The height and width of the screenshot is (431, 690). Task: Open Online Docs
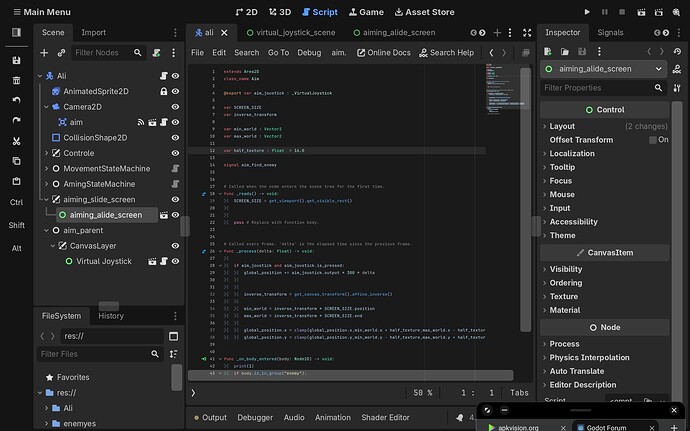point(383,53)
